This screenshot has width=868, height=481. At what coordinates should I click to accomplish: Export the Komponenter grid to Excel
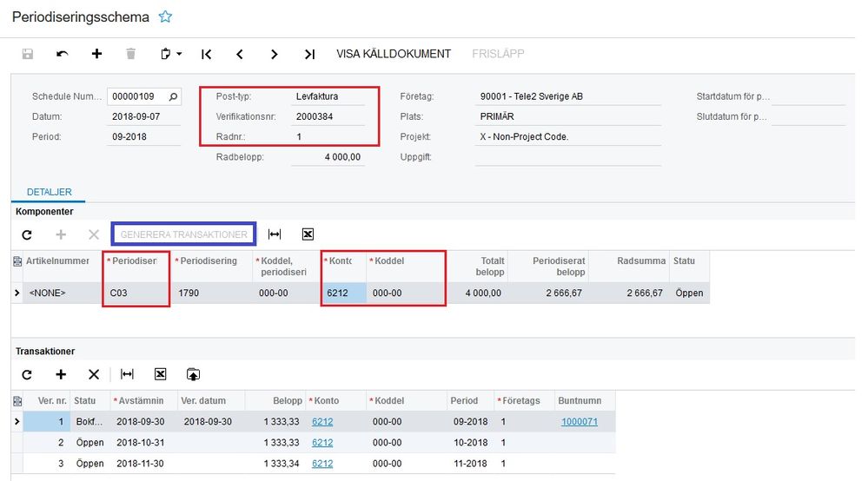pos(308,234)
